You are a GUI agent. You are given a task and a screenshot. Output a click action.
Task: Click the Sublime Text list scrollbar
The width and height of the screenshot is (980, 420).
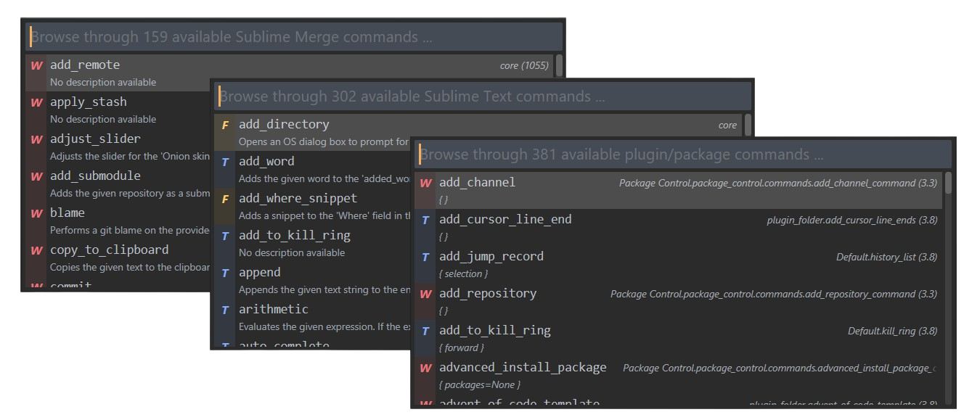748,125
